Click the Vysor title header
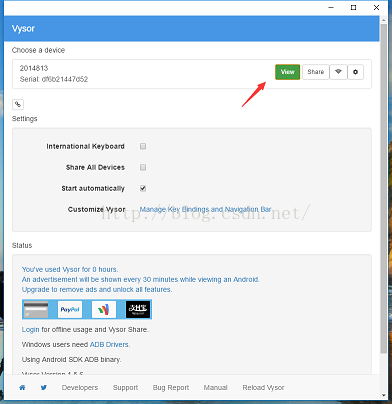The image size is (392, 404). click(x=23, y=29)
